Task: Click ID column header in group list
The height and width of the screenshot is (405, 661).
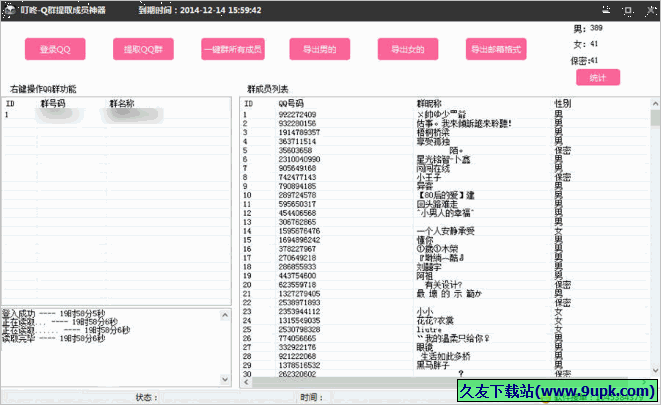Action: tap(10, 103)
